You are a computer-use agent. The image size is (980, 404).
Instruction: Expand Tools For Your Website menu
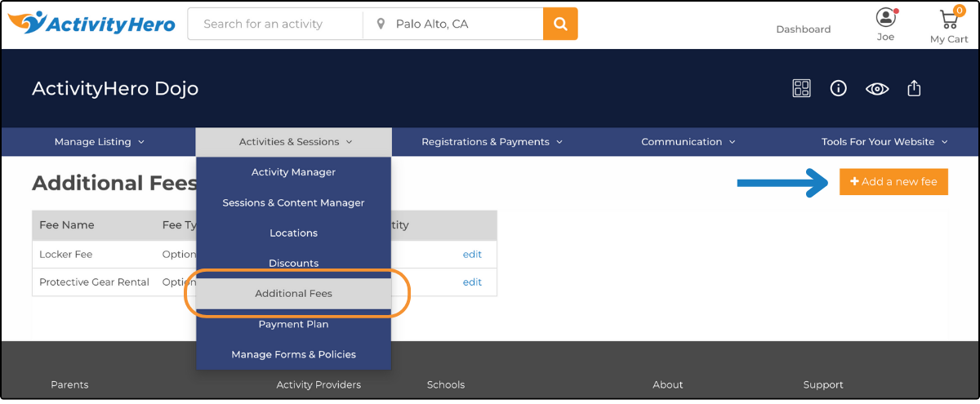[884, 142]
